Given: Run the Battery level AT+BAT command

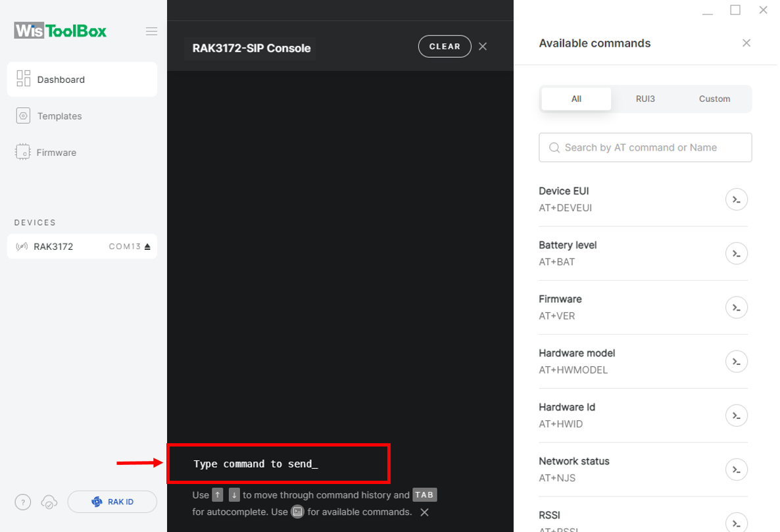Looking at the screenshot, I should pyautogui.click(x=736, y=254).
